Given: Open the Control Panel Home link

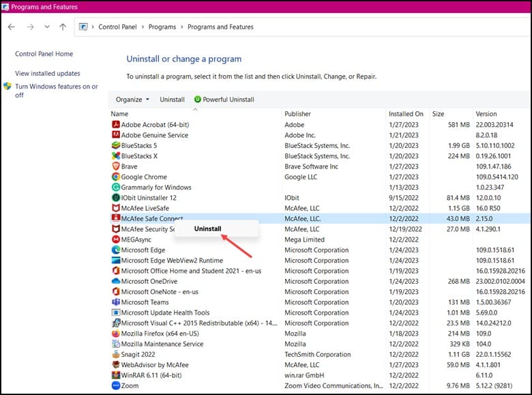Looking at the screenshot, I should point(44,54).
